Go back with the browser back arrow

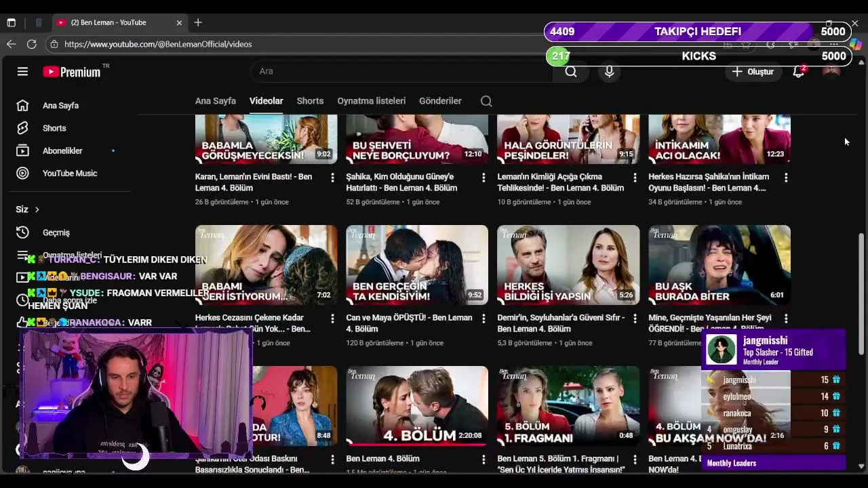[x=11, y=44]
